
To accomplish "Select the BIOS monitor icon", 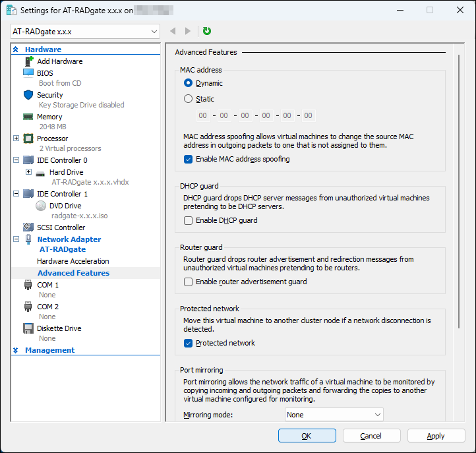I will click(28, 73).
